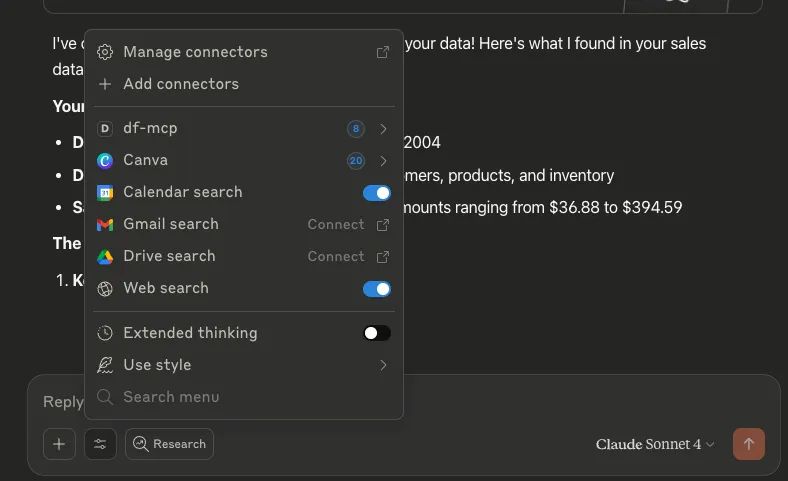Click the Drive search external link icon
Screen dimensions: 788x481
383,257
